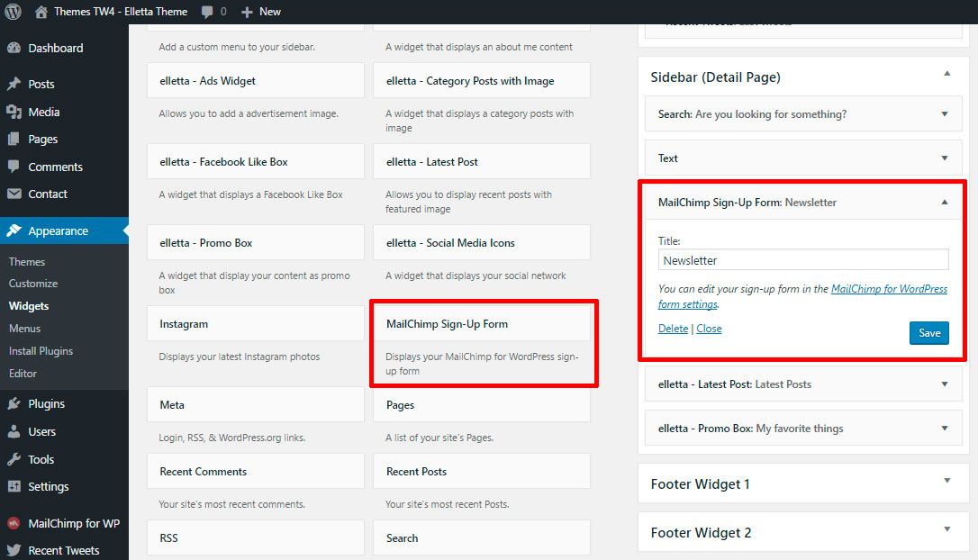The image size is (978, 560).
Task: Open the Recent Tweets menu
Action: click(64, 550)
